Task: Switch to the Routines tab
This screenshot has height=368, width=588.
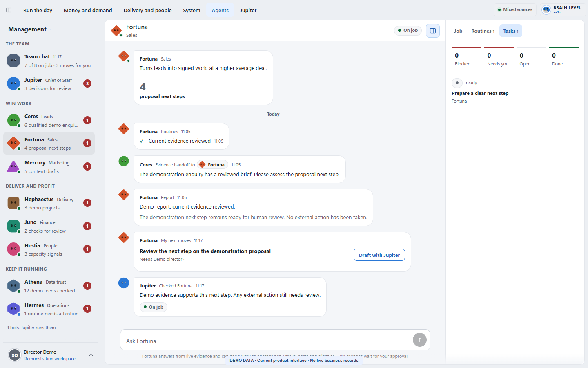Action: point(483,31)
